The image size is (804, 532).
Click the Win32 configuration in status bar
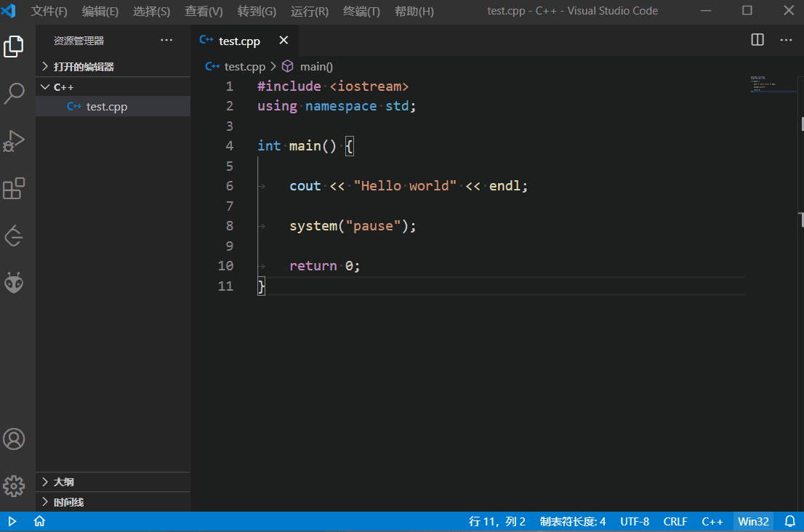tap(753, 522)
